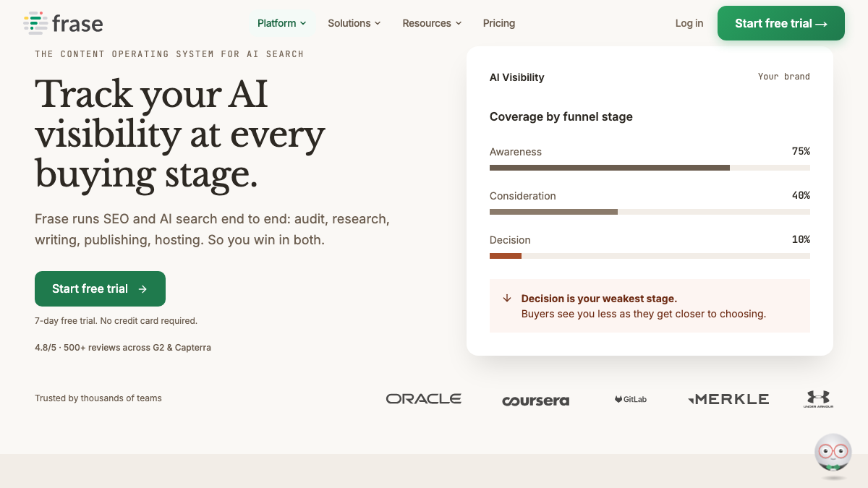Click the 10% Decision value
The width and height of the screenshot is (868, 488).
(801, 239)
